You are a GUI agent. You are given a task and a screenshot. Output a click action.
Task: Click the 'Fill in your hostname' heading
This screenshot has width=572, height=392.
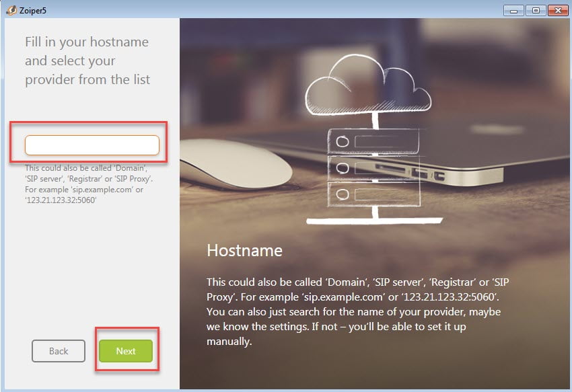87,61
